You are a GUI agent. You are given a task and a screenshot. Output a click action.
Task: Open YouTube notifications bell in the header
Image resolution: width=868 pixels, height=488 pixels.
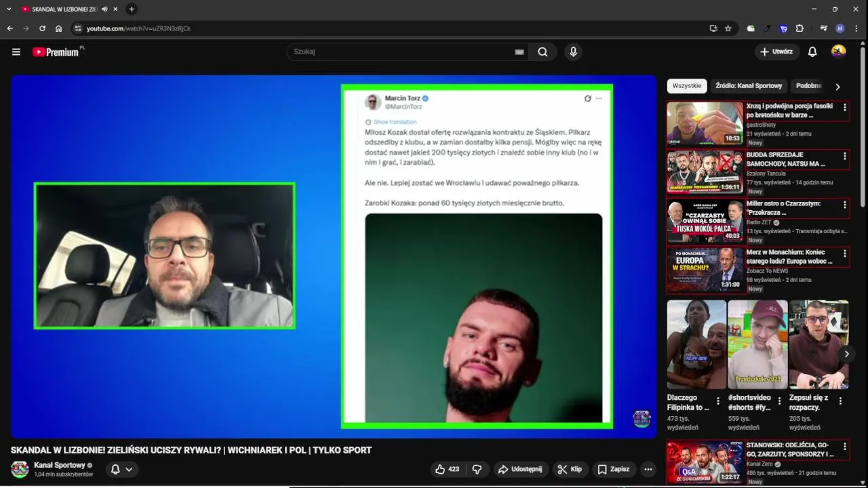(812, 52)
